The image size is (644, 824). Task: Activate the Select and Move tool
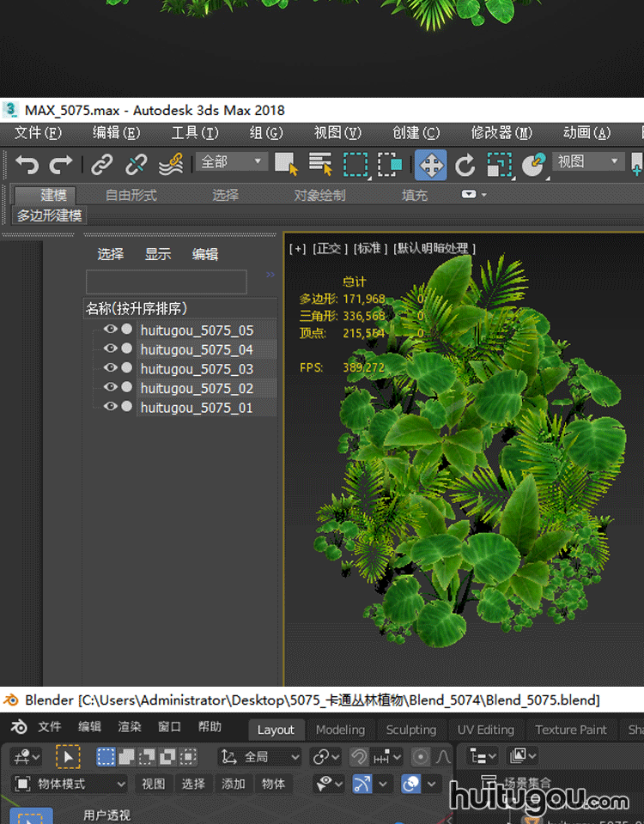pyautogui.click(x=430, y=164)
